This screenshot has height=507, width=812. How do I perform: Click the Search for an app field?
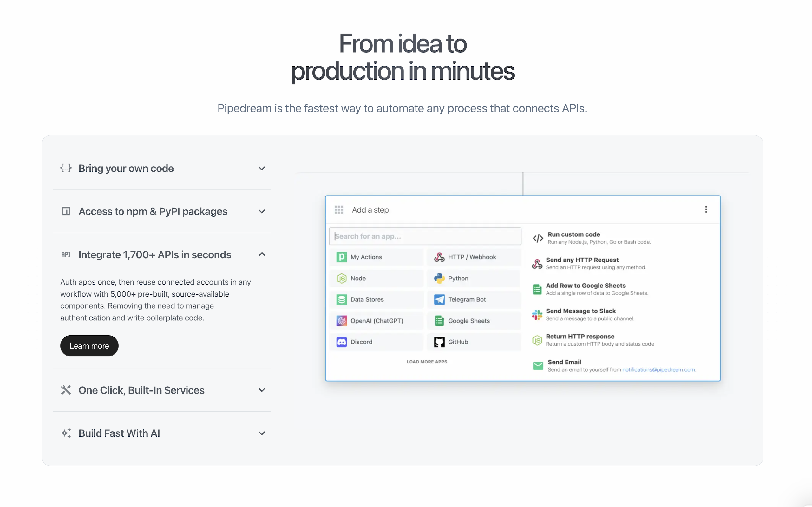[x=425, y=236]
